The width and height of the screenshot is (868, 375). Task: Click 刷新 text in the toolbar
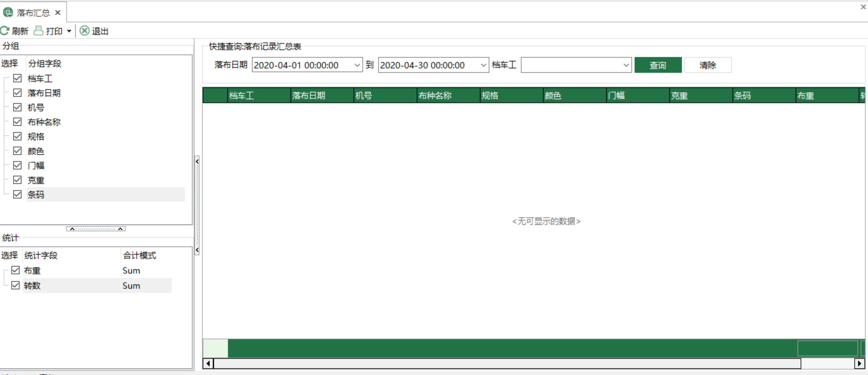pos(20,31)
